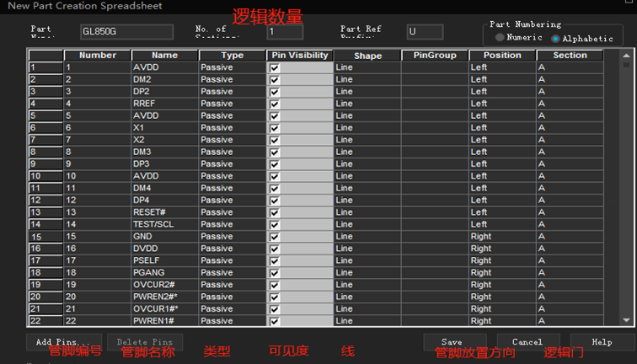Open Help for the spreadsheet
Image resolution: width=637 pixels, height=364 pixels.
coord(602,342)
